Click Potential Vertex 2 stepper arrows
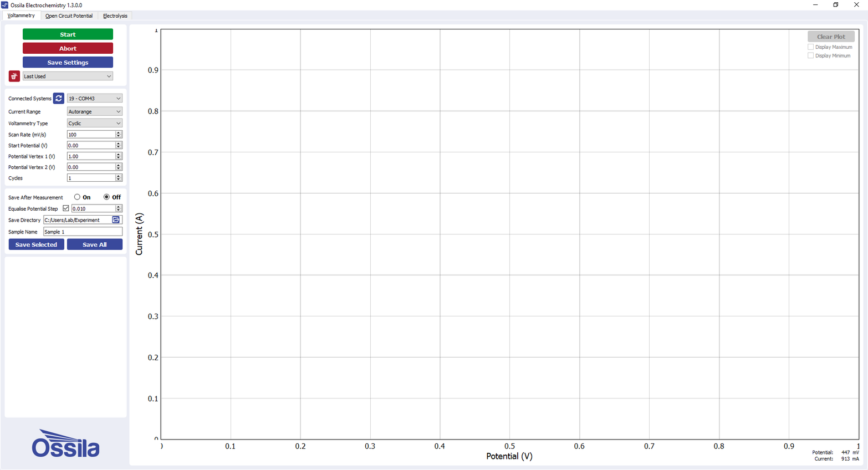The height and width of the screenshot is (470, 868). pos(118,167)
